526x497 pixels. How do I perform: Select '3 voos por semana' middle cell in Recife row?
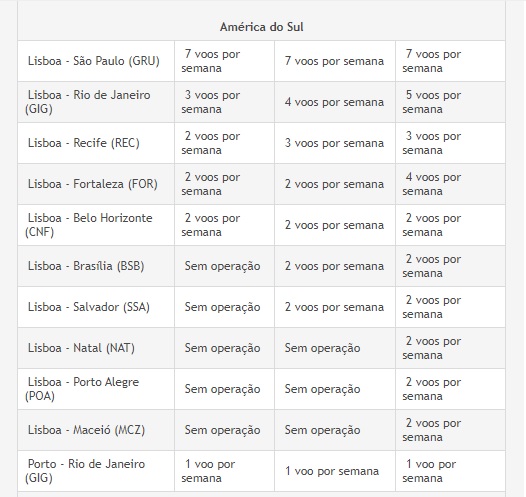(x=334, y=143)
